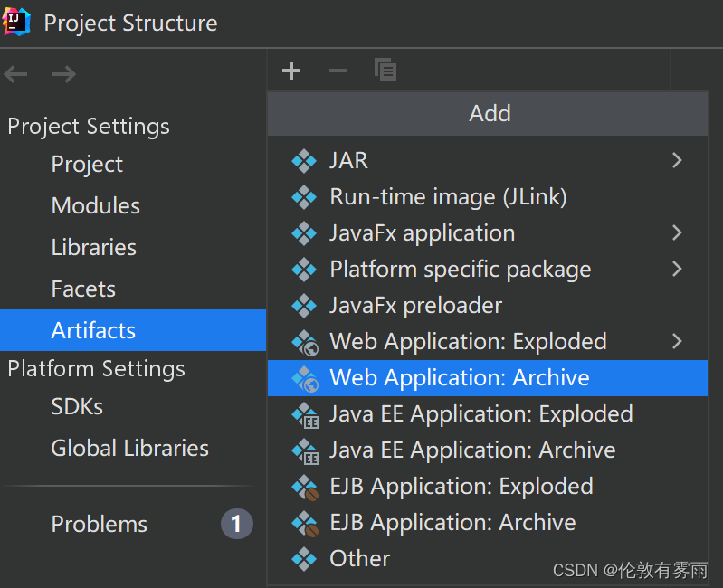The image size is (723, 588).
Task: Click the Copy artifact toolbar icon
Action: tap(385, 70)
